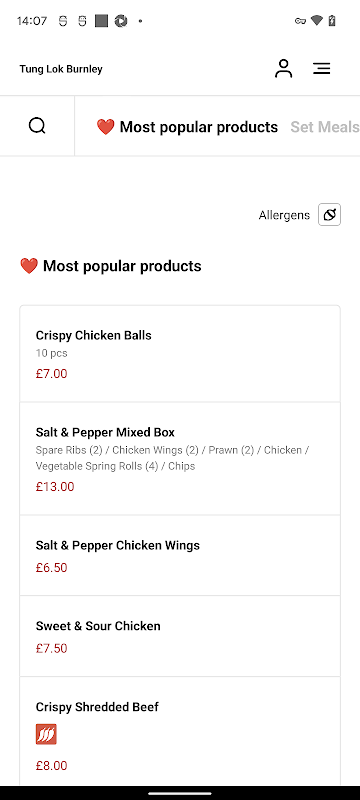Viewport: 360px width, 800px height.
Task: Select the Most popular products tab
Action: [x=187, y=127]
